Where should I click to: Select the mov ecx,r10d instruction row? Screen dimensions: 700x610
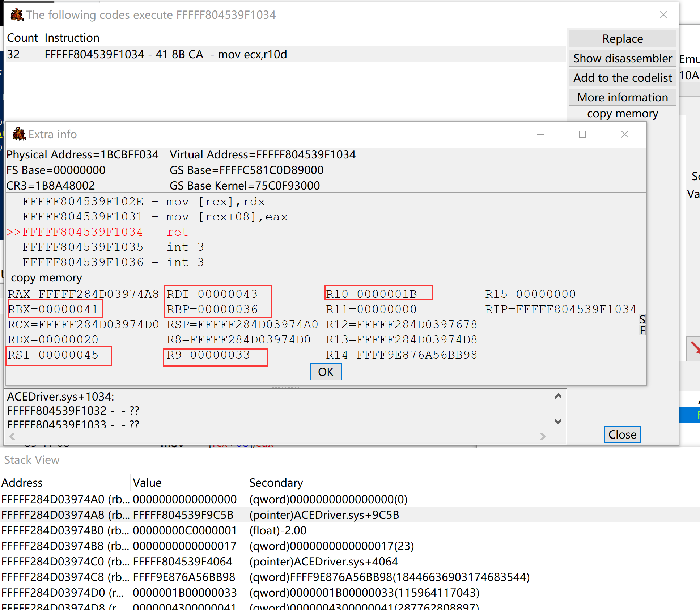(166, 54)
